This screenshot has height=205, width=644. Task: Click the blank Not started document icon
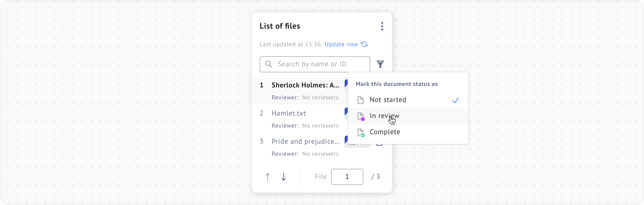[x=360, y=100]
